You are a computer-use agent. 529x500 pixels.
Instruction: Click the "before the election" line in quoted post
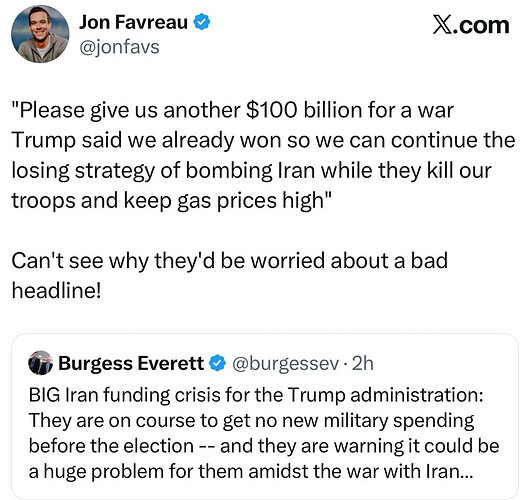click(x=264, y=446)
